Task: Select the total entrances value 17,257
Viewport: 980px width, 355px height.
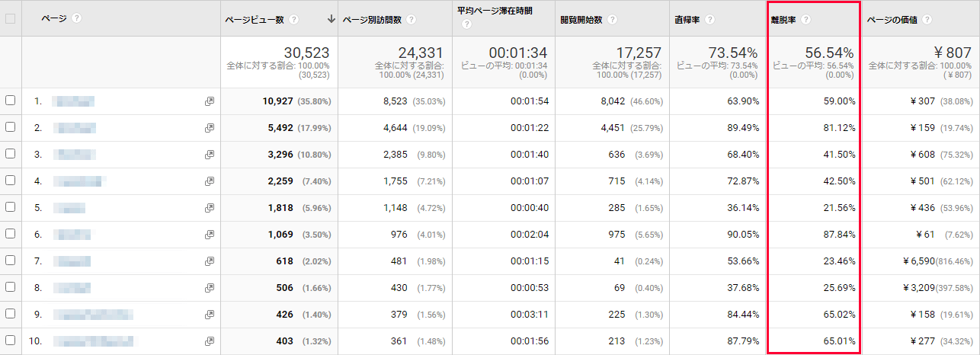Action: 638,53
